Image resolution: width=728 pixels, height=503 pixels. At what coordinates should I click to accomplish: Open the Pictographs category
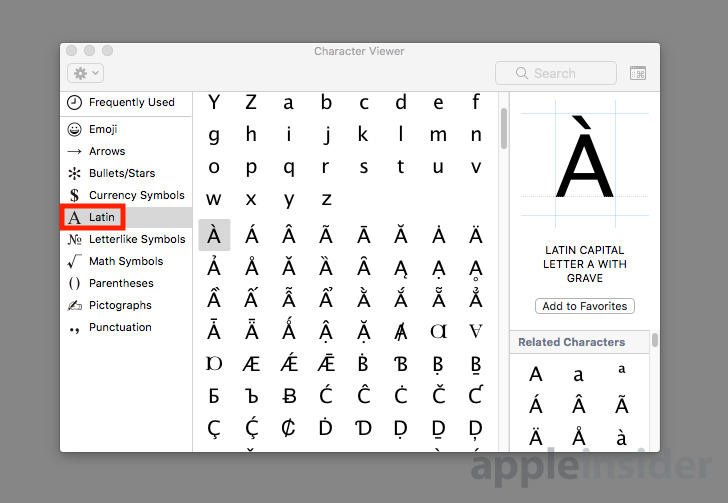click(x=126, y=305)
